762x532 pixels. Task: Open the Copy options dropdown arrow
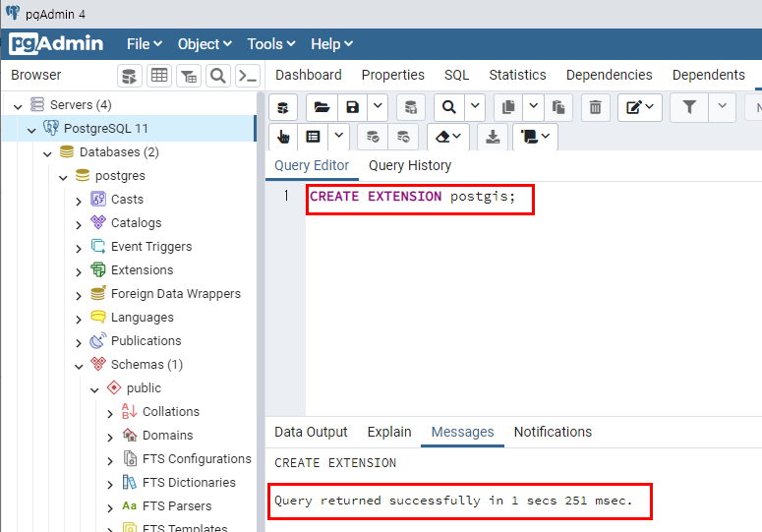[x=533, y=107]
